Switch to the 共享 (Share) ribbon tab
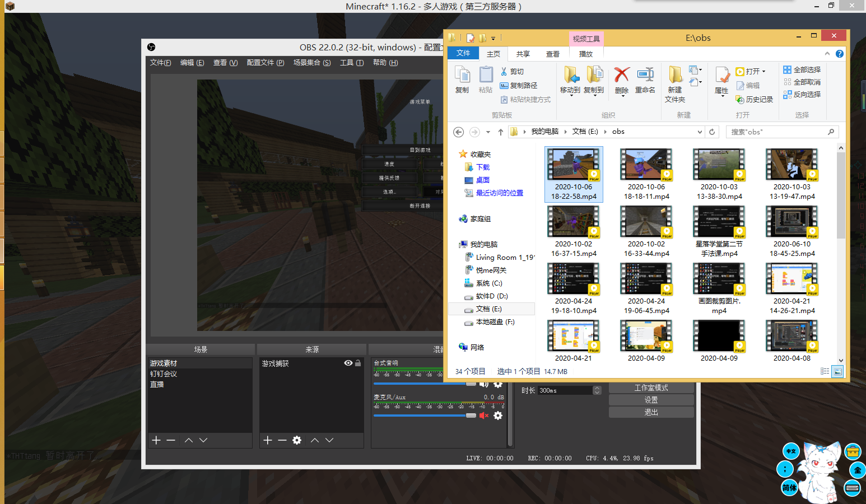The width and height of the screenshot is (866, 504). 523,54
